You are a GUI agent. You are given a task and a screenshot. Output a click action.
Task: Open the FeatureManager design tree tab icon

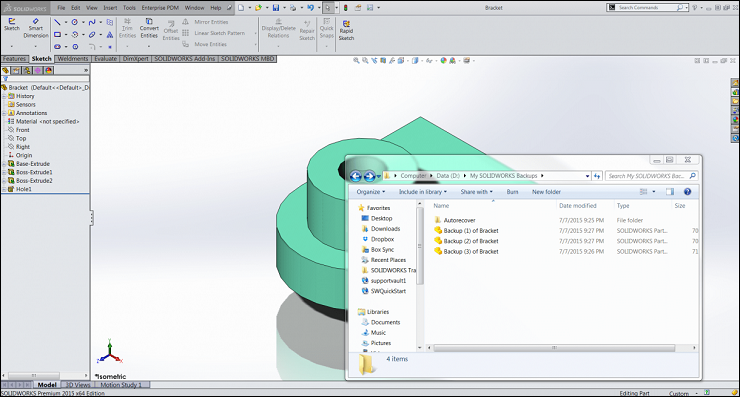click(6, 70)
